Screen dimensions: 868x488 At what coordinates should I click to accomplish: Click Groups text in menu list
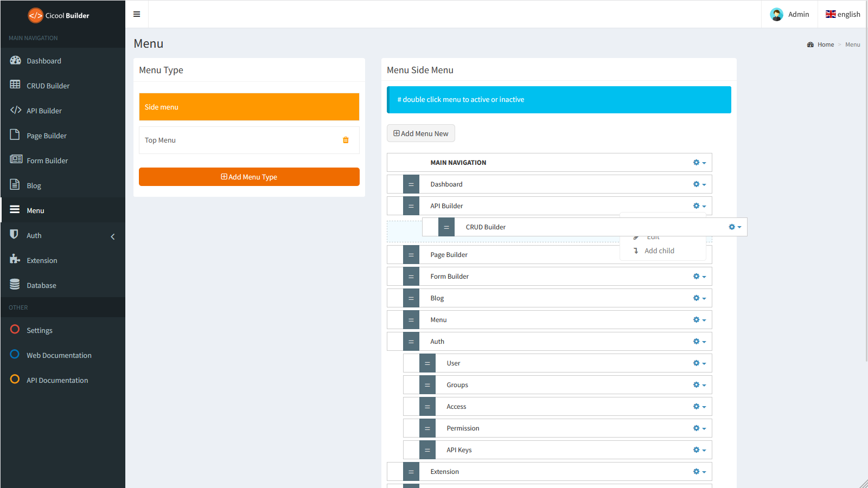pos(457,385)
